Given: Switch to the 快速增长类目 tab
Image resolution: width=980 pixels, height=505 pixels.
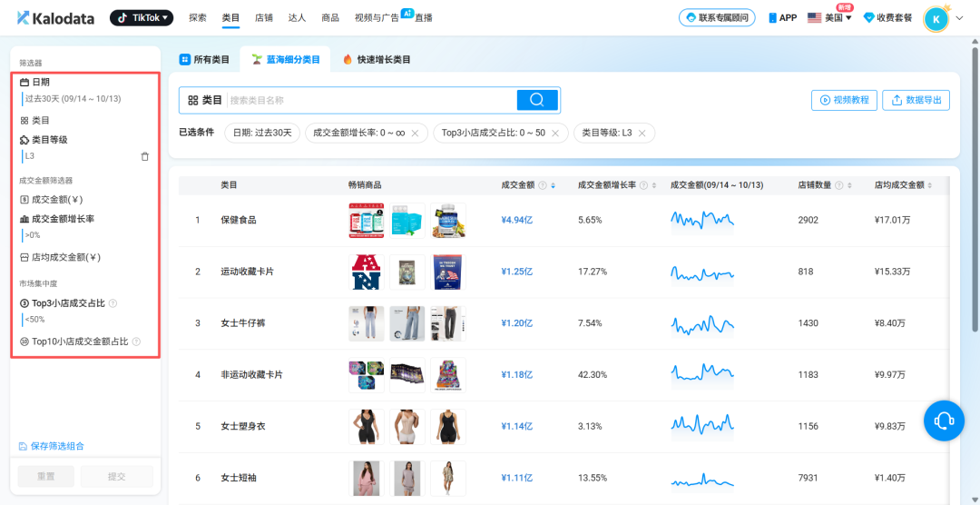Looking at the screenshot, I should pos(377,59).
